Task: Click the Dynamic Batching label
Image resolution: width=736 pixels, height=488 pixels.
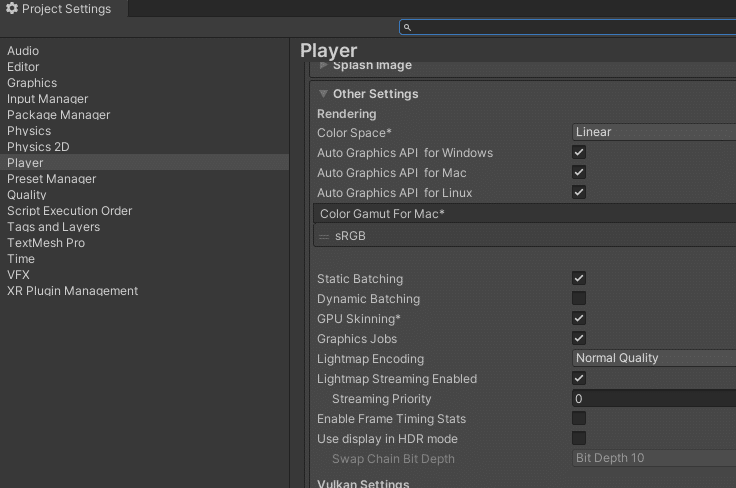Action: point(368,299)
